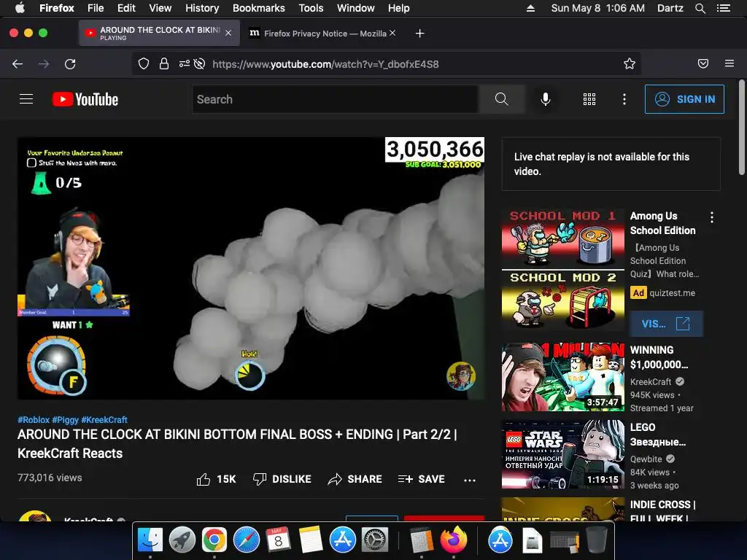Open the INDIE CROSS video title
The height and width of the screenshot is (560, 747).
coord(662,511)
